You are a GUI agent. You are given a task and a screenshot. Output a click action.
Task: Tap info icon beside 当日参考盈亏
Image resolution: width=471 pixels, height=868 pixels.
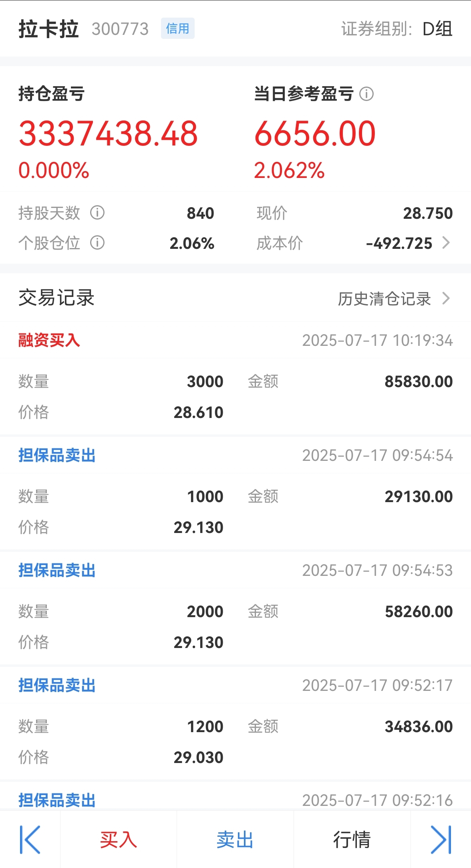[366, 94]
